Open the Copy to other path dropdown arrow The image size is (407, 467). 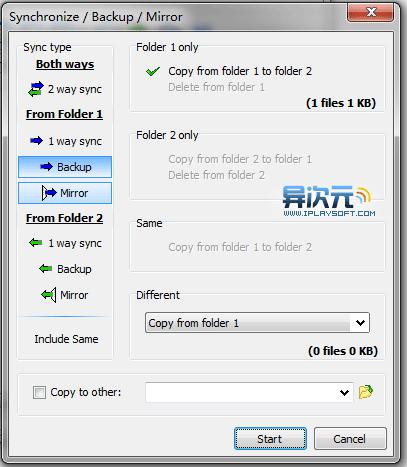(x=344, y=392)
